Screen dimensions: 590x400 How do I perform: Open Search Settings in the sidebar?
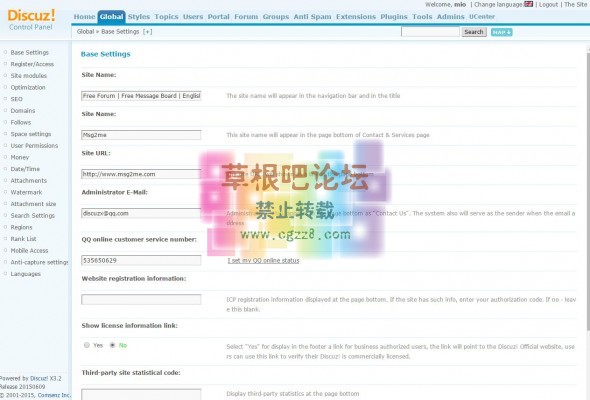pyautogui.click(x=33, y=216)
